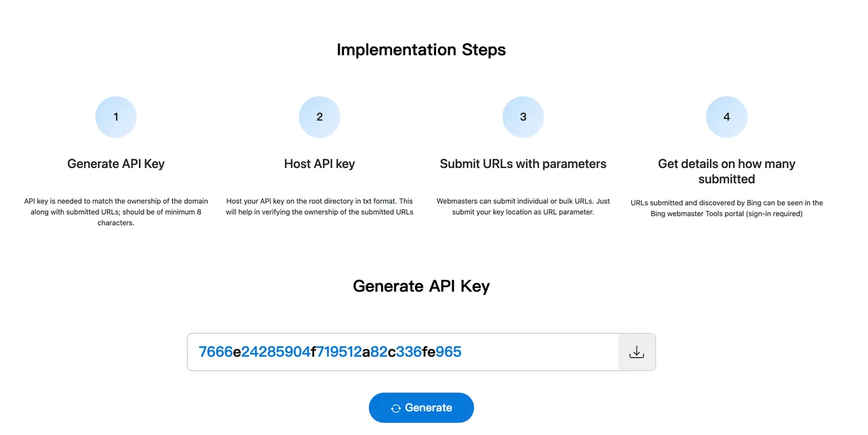
Task: Click the "Implementation Steps" title
Action: click(421, 49)
